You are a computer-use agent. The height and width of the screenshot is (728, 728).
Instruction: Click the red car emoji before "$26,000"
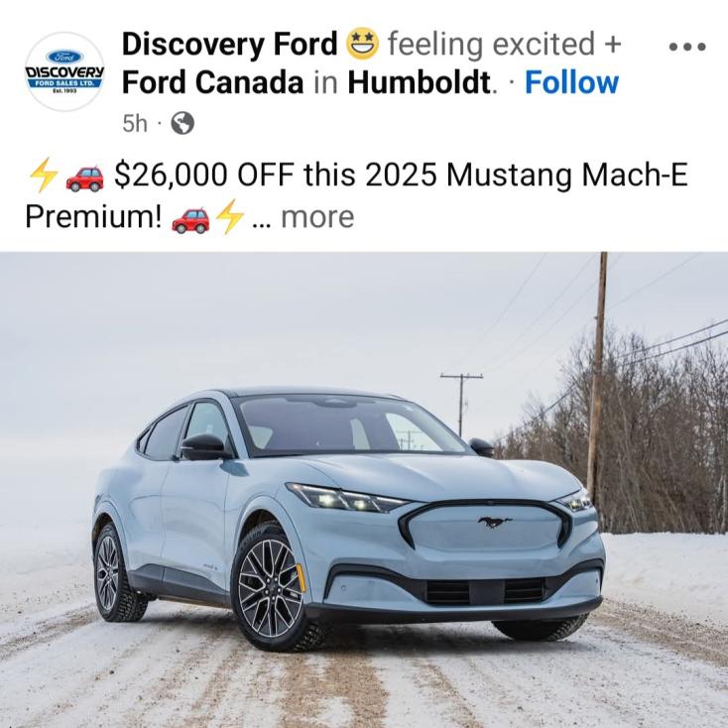click(85, 179)
